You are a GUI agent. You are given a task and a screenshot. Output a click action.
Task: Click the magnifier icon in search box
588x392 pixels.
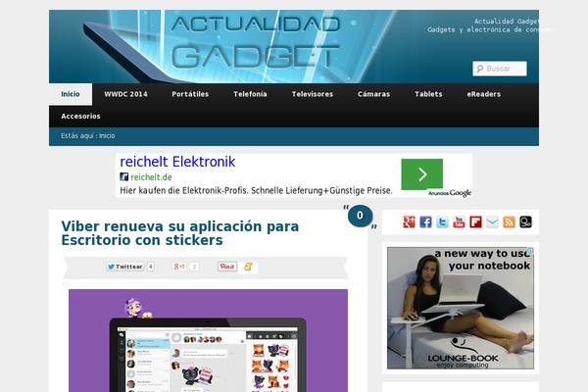(x=479, y=69)
